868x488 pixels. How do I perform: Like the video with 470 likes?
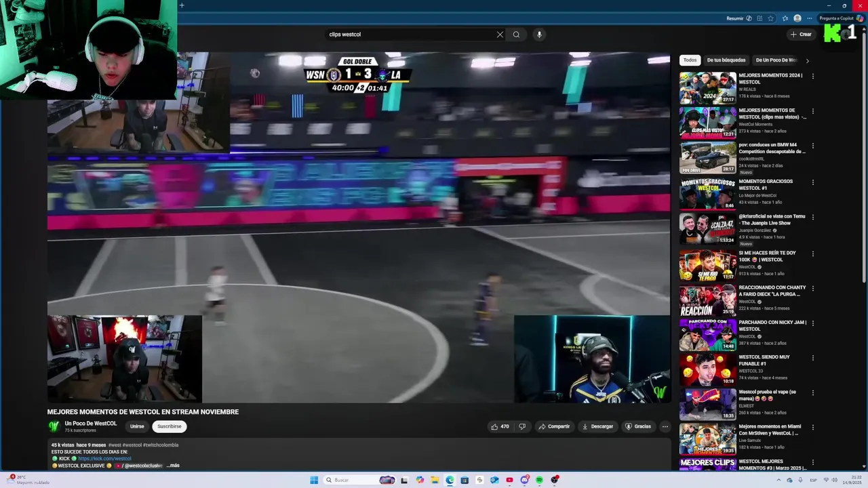coord(500,426)
